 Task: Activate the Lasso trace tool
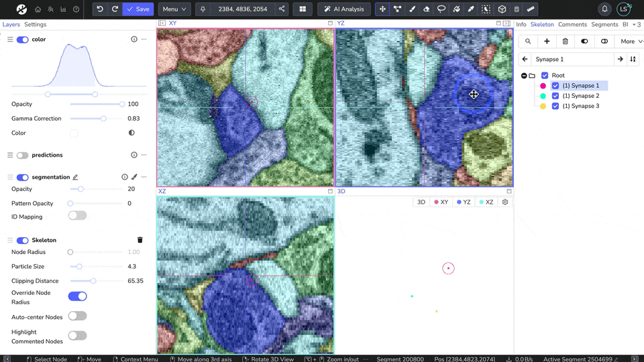tap(441, 9)
